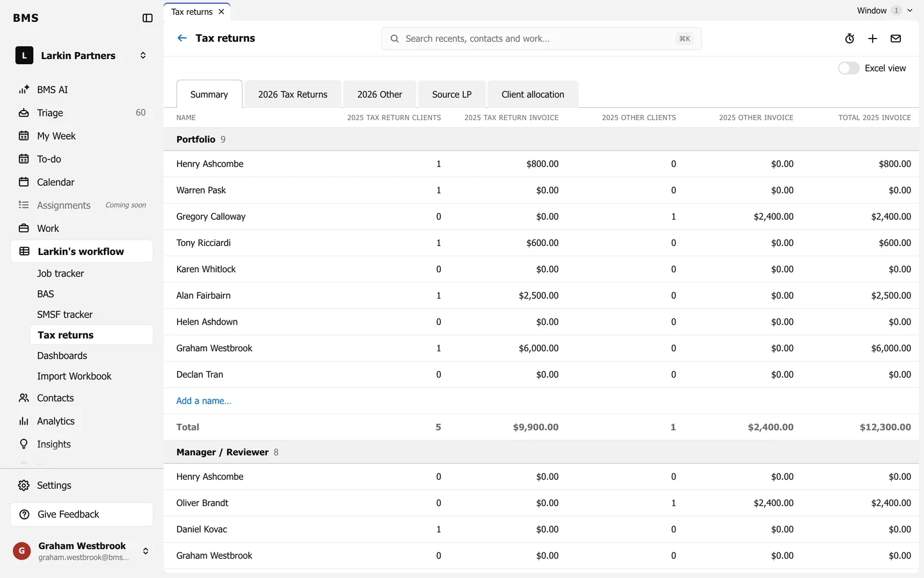
Task: Open the mail envelope icon
Action: click(896, 39)
